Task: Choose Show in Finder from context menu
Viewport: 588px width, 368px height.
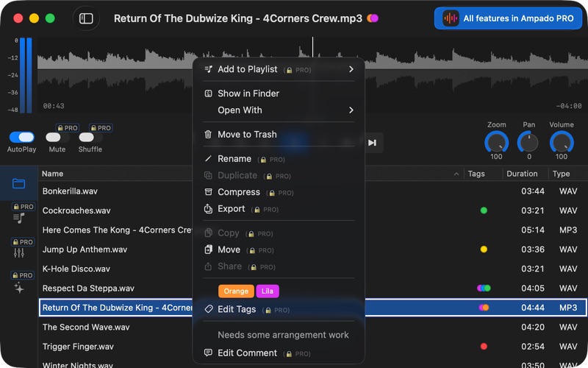Action: click(279, 93)
